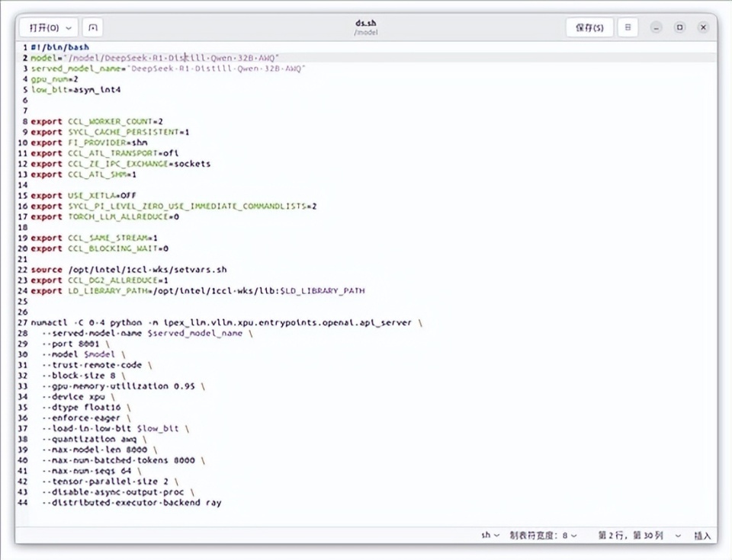Click the Open (打开) button
Screen dimensions: 732x560
[x=43, y=28]
